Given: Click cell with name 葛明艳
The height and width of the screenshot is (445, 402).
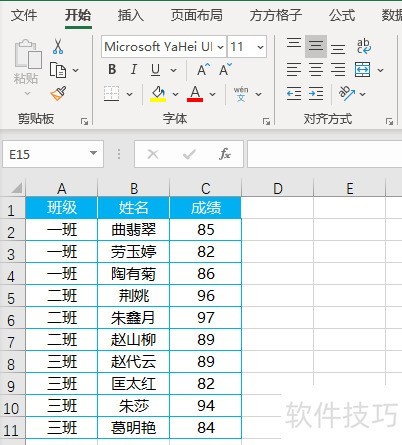Looking at the screenshot, I should (133, 428).
